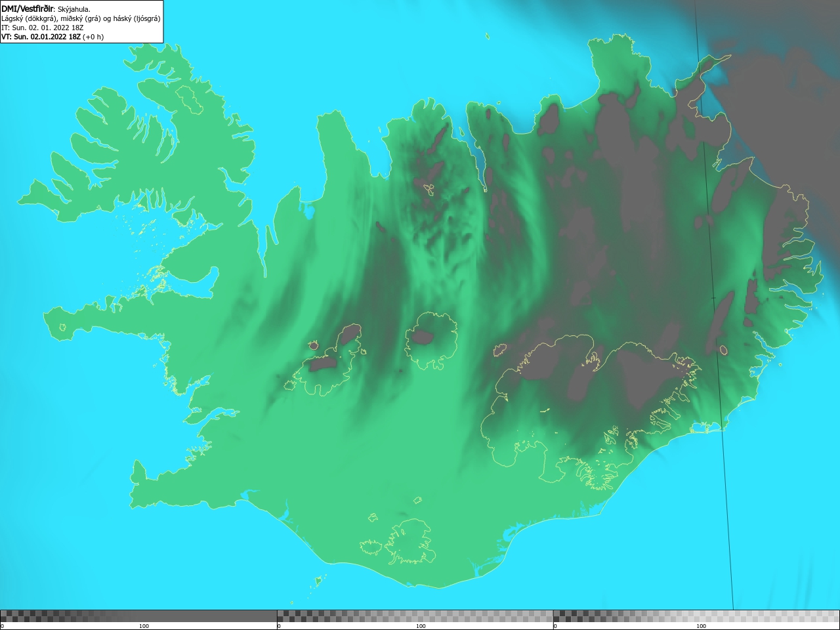840x630 pixels.
Task: Click the 'VT: Sun. 02.01.2022 18Z (+0 h)' line
Action: (52, 37)
